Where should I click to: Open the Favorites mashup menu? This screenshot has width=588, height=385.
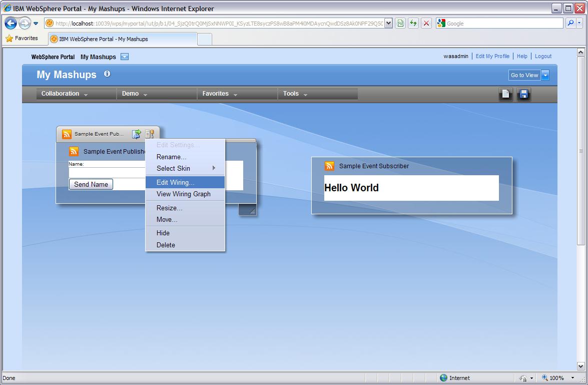(x=237, y=94)
